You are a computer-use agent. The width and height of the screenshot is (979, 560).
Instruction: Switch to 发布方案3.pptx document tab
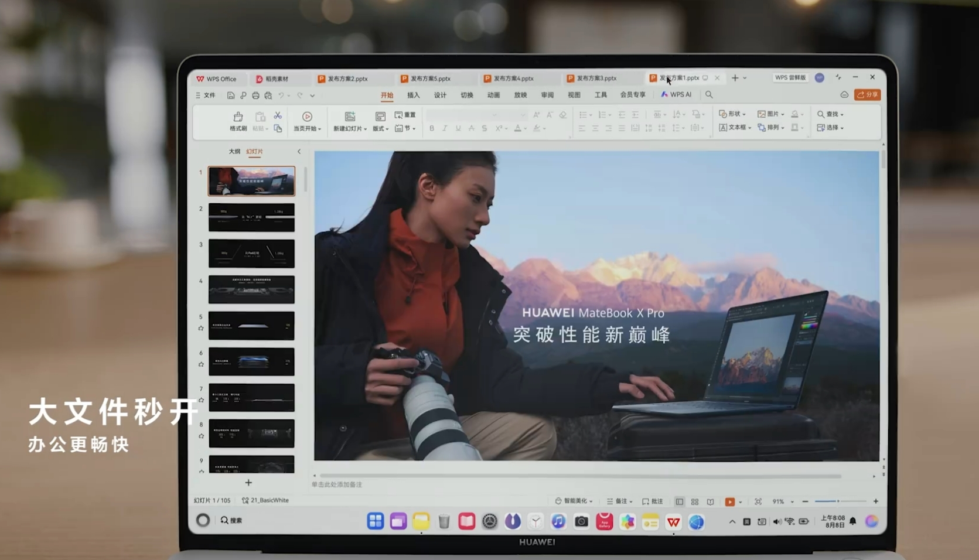596,78
